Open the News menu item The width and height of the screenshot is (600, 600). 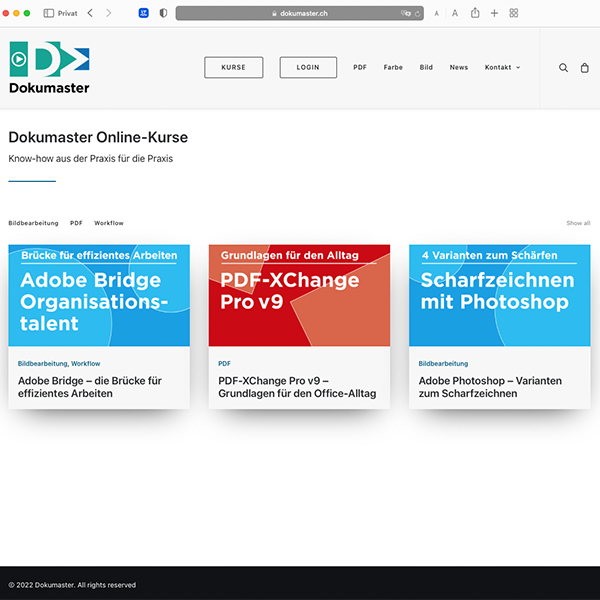coord(458,67)
